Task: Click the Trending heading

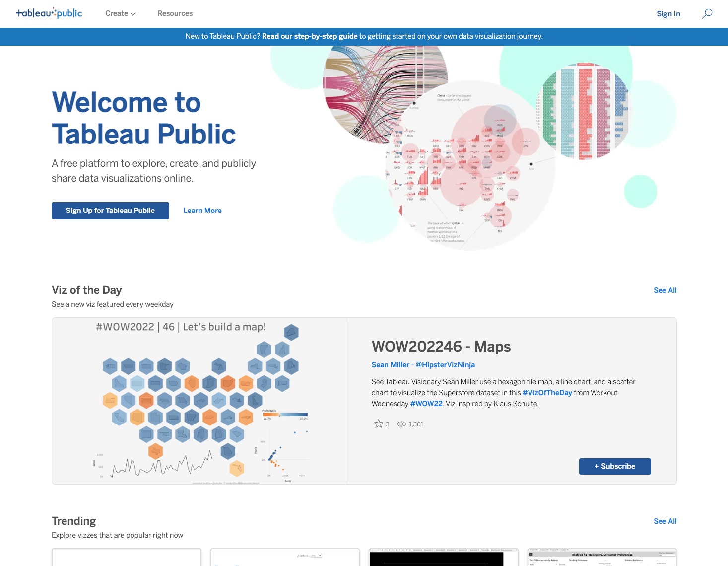Action: pos(74,521)
